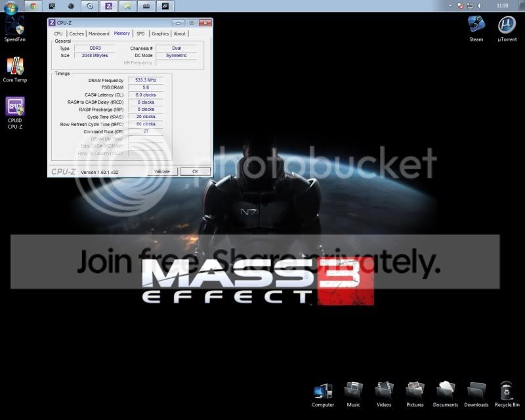
Task: Click the Show Desktop strip beside the clock
Action: tap(522, 6)
